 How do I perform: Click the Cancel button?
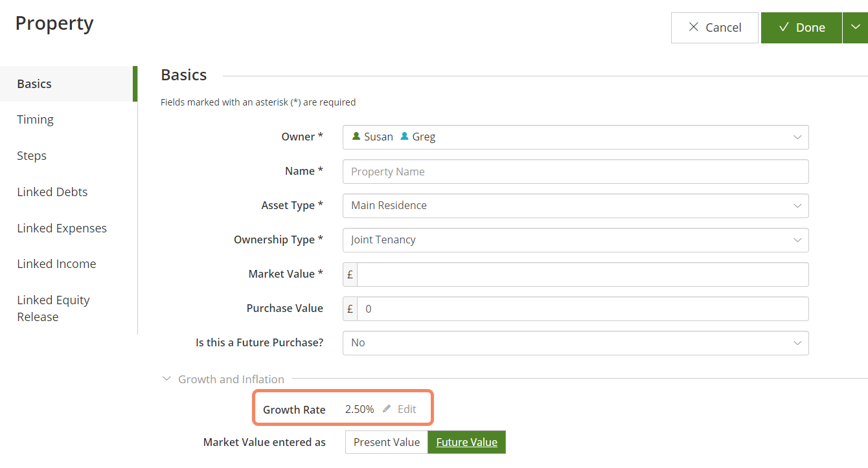pos(714,28)
